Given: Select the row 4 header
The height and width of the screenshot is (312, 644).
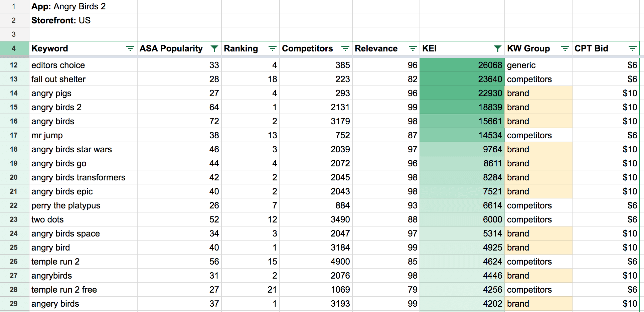Looking at the screenshot, I should [x=14, y=48].
